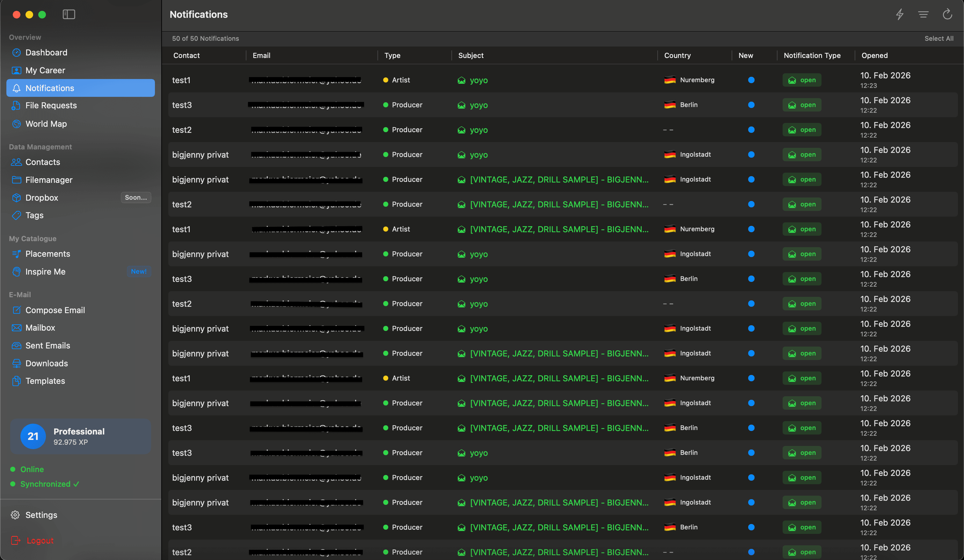The image size is (964, 560).
Task: Click Select All in the notifications header
Action: click(939, 38)
